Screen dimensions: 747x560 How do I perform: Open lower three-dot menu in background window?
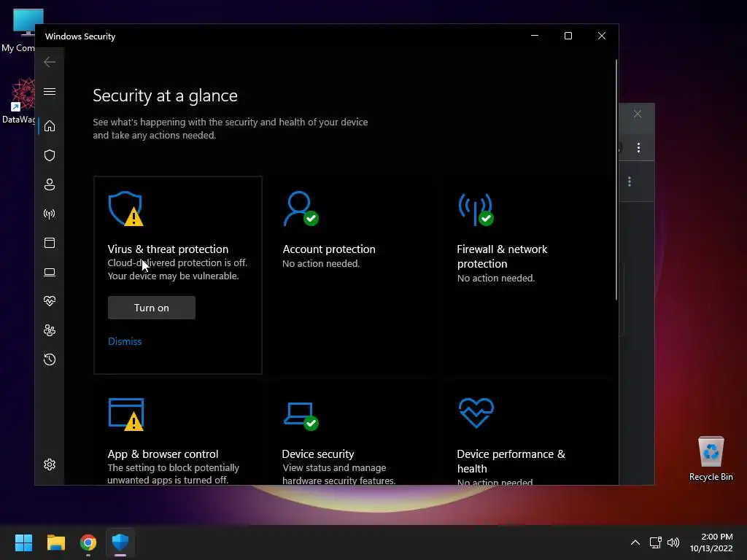tap(630, 182)
